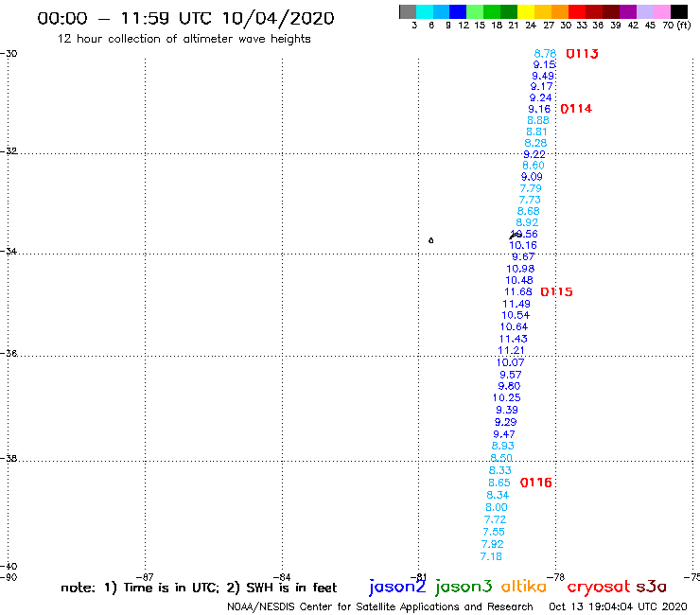Click the 10.54 wave height value

[x=516, y=315]
